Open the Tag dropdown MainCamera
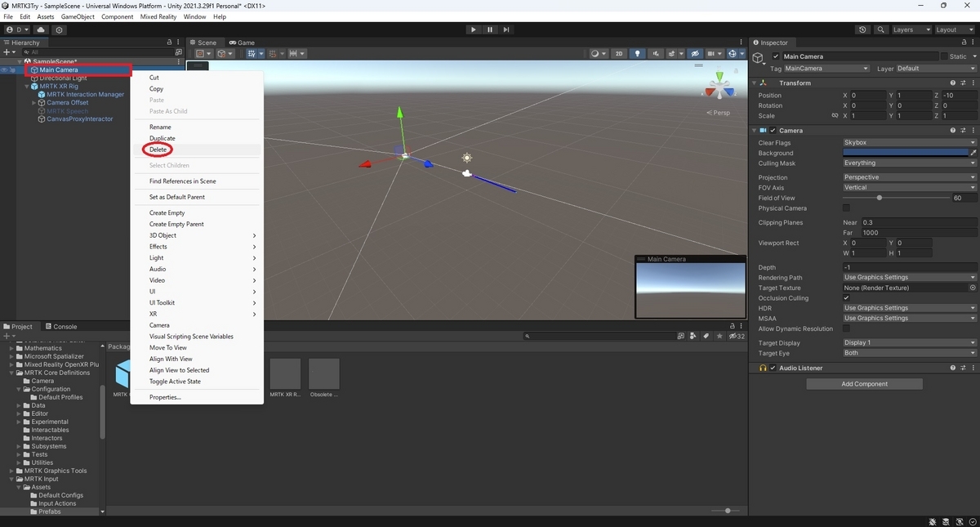The width and height of the screenshot is (980, 527). pyautogui.click(x=826, y=69)
